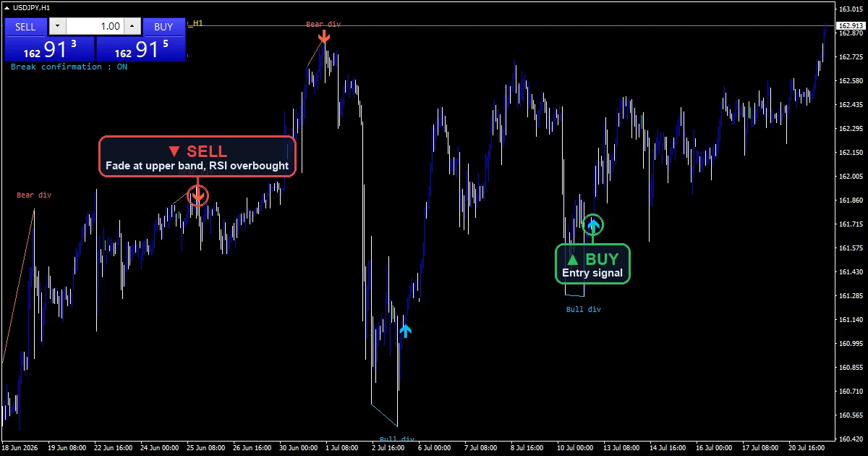Click the 160.565 price axis label
868x456 pixels.
[x=851, y=415]
